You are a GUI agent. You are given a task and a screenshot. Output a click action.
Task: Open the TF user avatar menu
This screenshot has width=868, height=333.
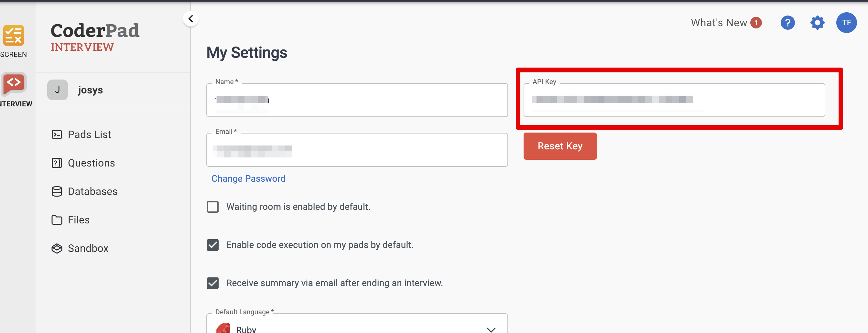tap(846, 23)
